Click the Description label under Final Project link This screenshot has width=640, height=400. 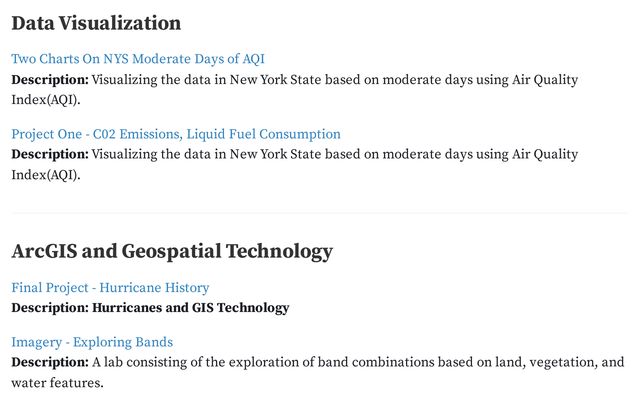[50, 307]
